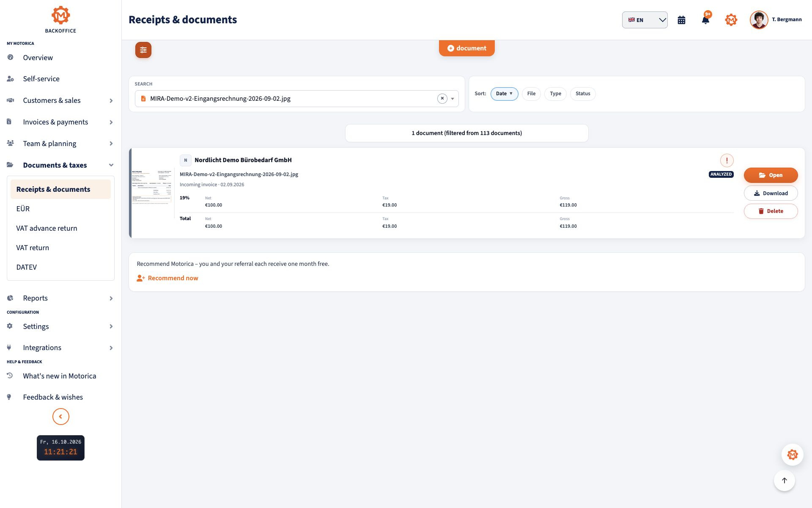Click the Nordlicht Demo Bürobedarf GmbH name
The height and width of the screenshot is (508, 812).
coord(243,160)
